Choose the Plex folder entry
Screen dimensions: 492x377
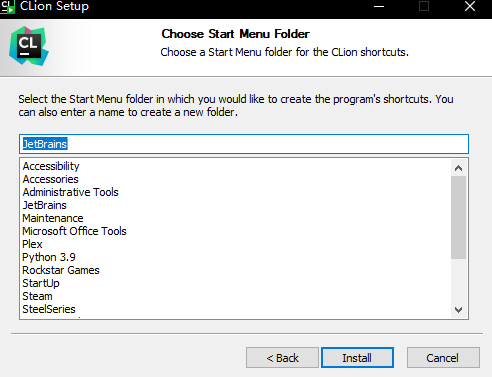[x=32, y=244]
